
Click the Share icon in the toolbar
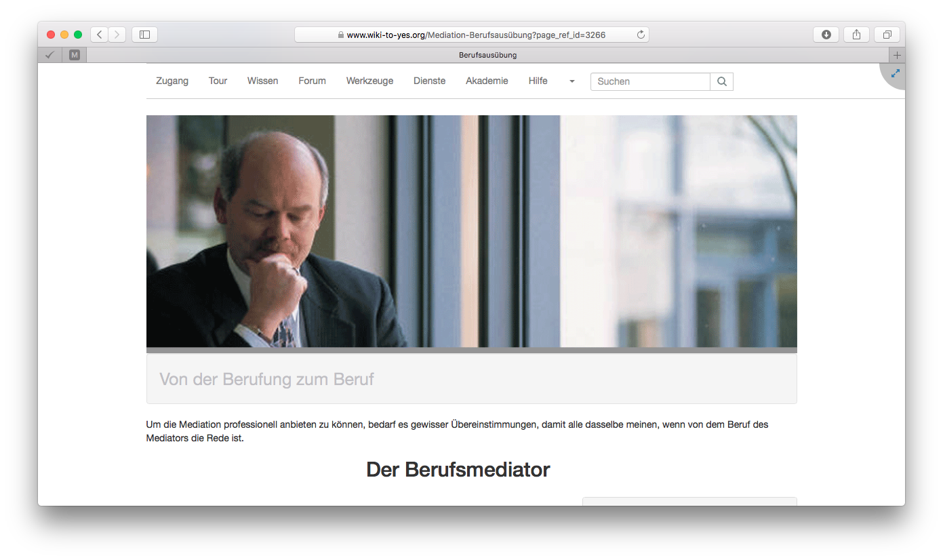point(856,35)
